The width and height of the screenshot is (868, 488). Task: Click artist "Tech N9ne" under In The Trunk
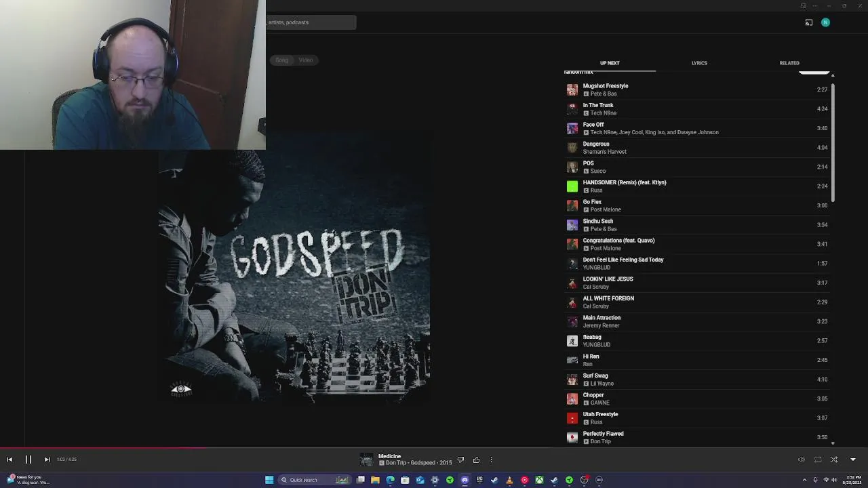(x=604, y=113)
